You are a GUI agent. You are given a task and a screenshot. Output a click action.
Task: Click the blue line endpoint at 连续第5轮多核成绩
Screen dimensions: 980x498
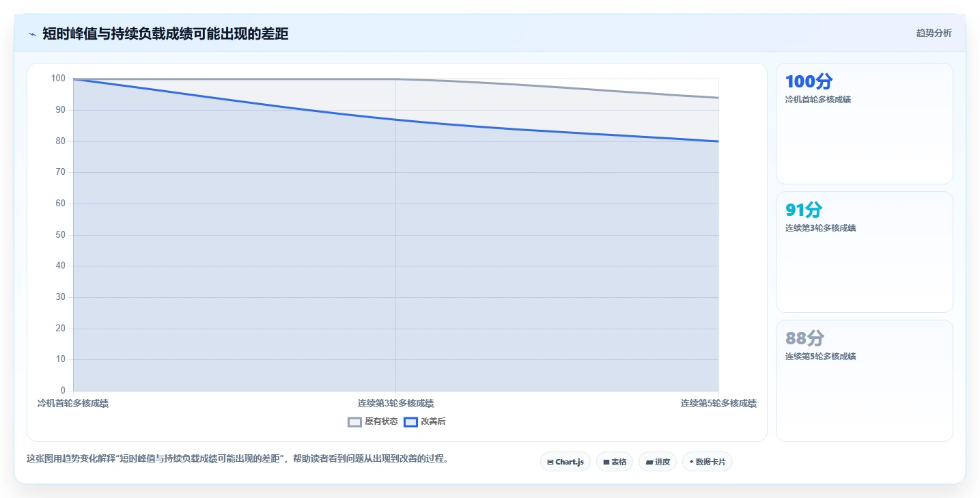(718, 141)
